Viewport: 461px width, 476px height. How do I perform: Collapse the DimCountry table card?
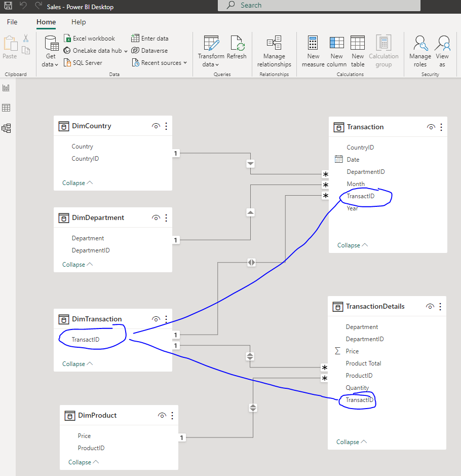pyautogui.click(x=78, y=183)
